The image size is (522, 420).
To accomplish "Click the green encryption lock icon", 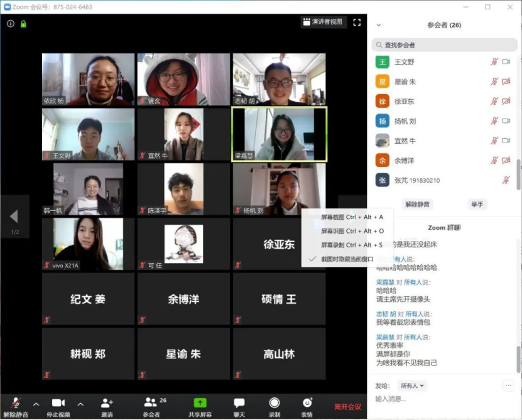I will tap(23, 24).
